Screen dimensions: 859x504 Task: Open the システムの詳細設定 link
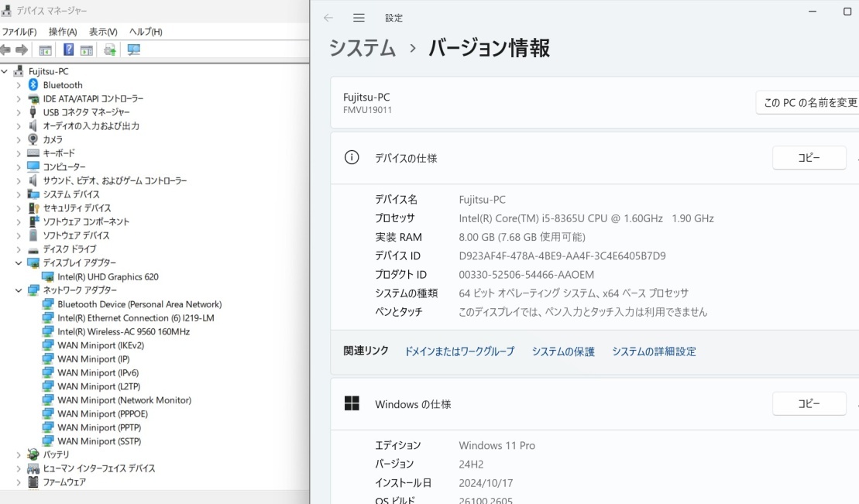click(x=654, y=351)
